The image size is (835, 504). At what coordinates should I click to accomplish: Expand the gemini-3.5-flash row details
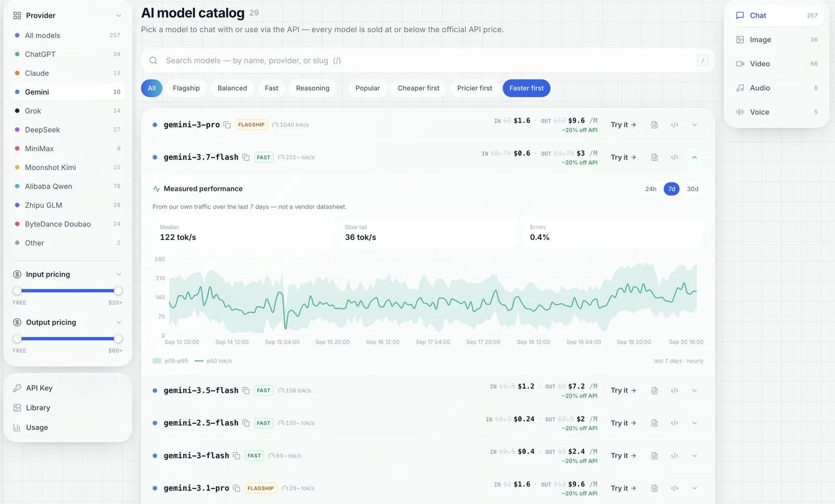point(695,391)
